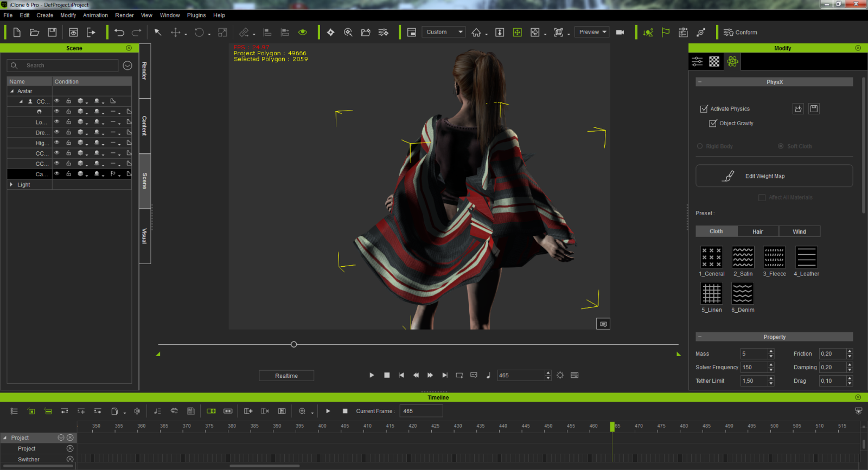Toggle the visibility eye for the Hig... row
Screen dimensions: 868x470
56,143
